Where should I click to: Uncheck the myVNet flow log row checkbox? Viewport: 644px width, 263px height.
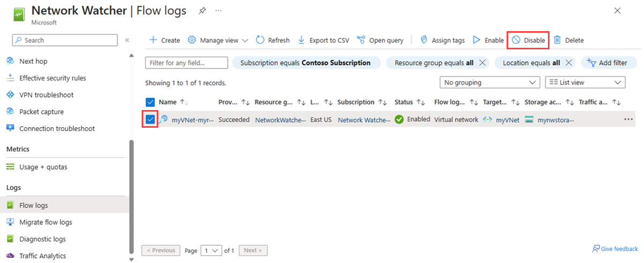(x=150, y=120)
